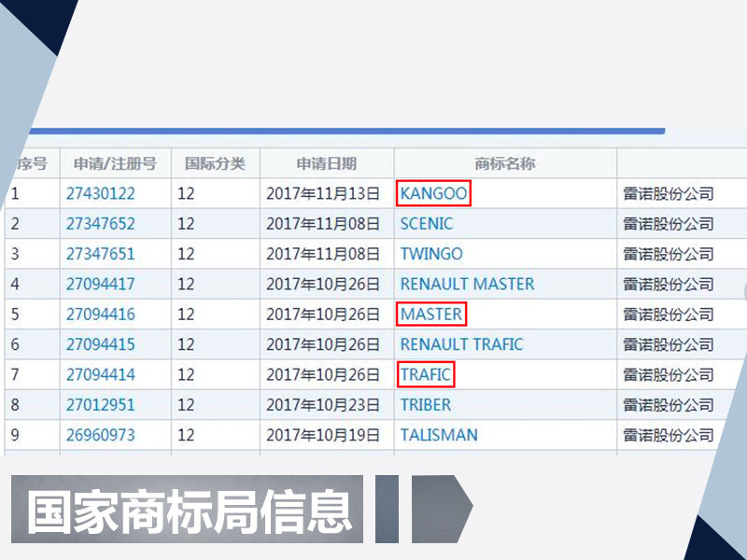Open registration number 27094417
This screenshot has width=747, height=560.
click(x=101, y=284)
